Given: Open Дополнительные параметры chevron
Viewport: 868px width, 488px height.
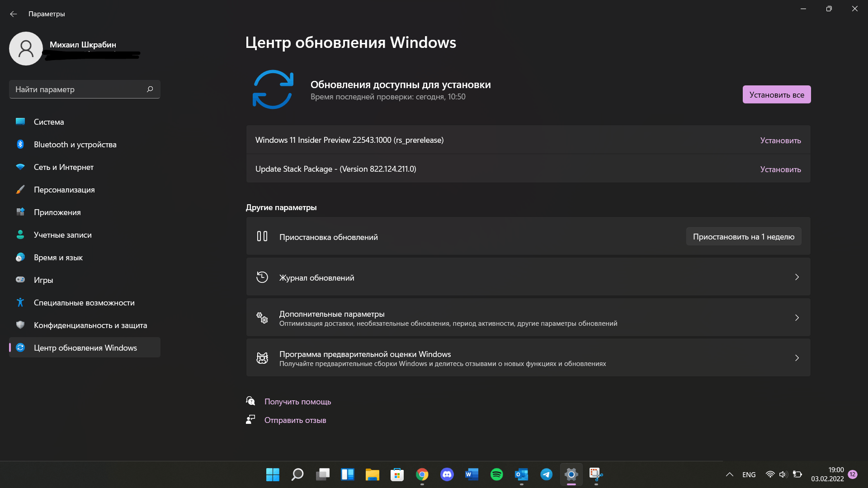Looking at the screenshot, I should coord(797,318).
